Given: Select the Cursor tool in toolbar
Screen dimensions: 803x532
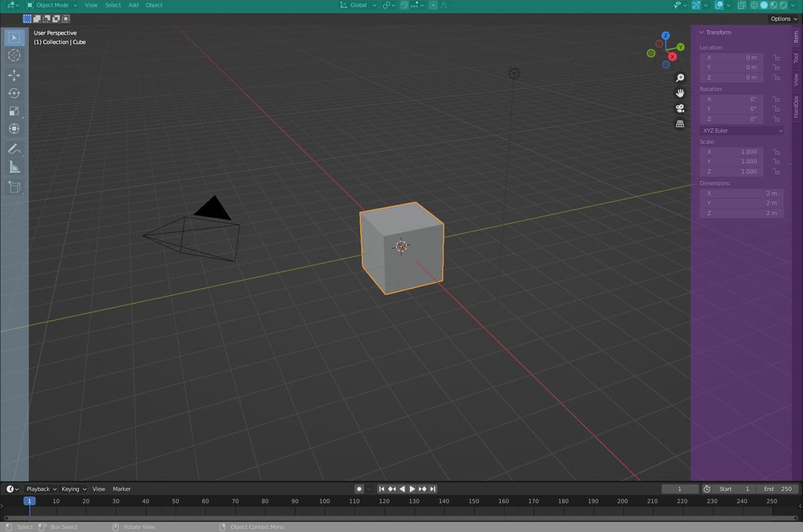Looking at the screenshot, I should click(15, 55).
